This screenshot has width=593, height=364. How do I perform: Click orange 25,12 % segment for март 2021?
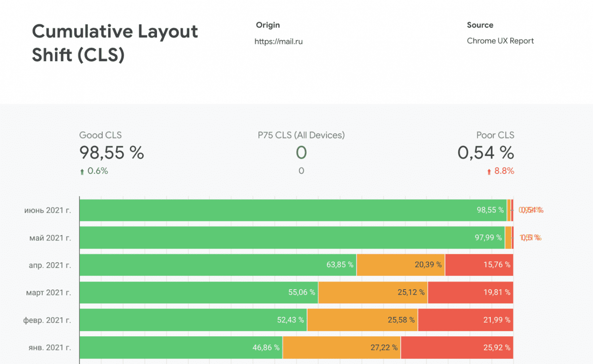[x=373, y=292]
